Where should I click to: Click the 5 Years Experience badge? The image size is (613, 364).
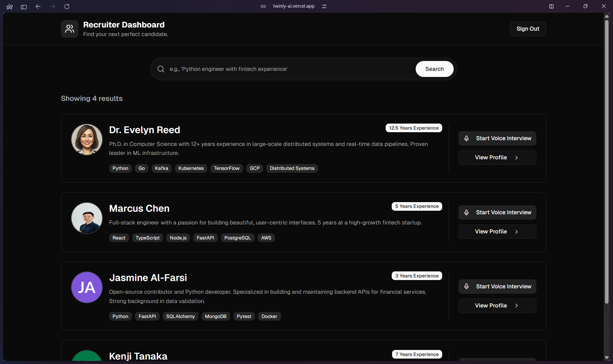pos(417,206)
